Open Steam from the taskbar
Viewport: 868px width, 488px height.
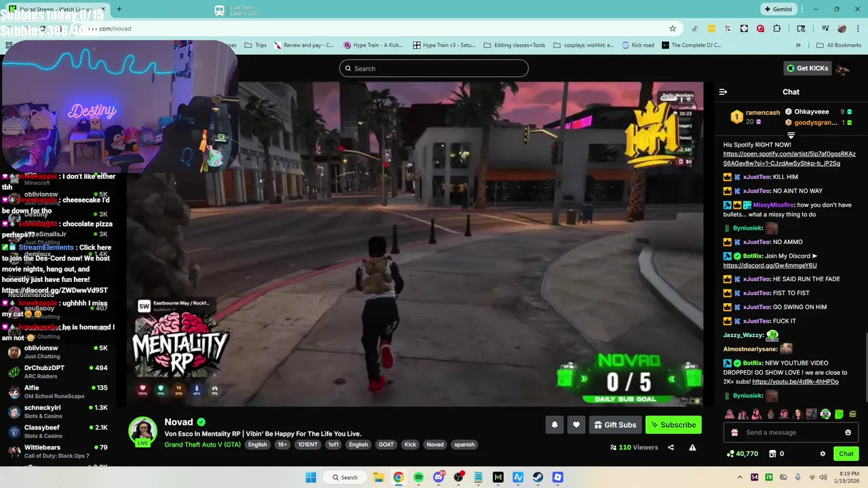(x=538, y=477)
